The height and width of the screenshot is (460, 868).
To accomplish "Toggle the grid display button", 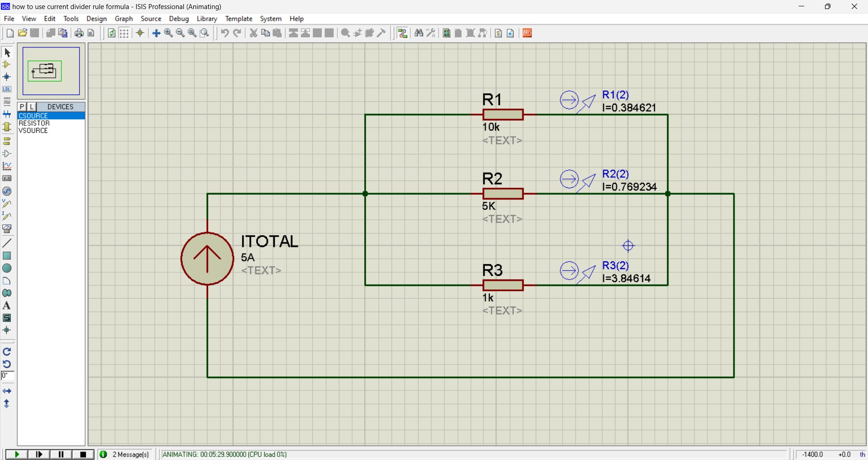I will [x=124, y=33].
